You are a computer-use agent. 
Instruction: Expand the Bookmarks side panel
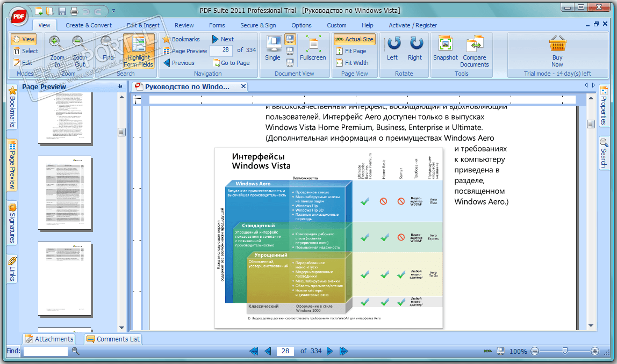coord(12,107)
